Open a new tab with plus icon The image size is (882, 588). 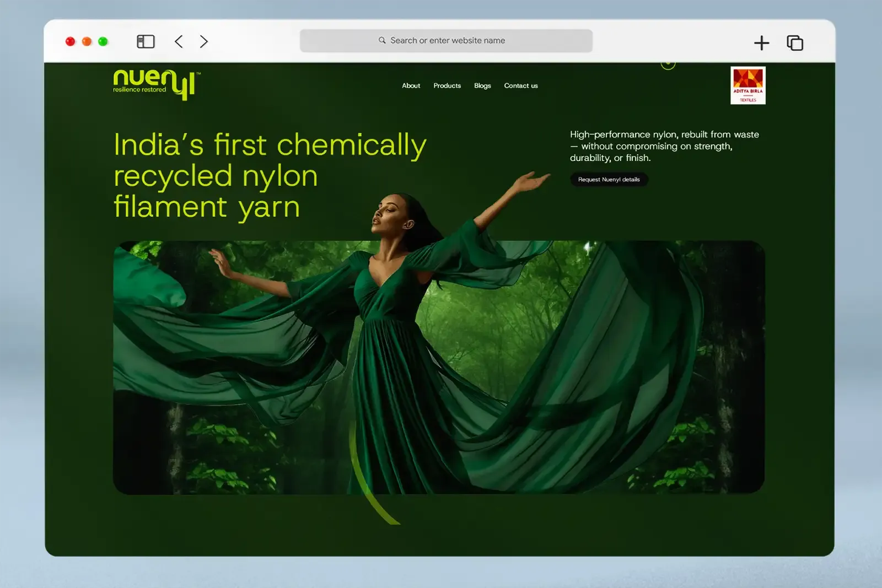pyautogui.click(x=761, y=42)
